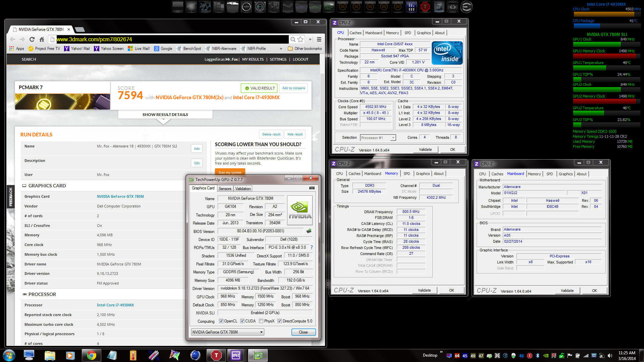Expand the Desktop toolbar chevron on taskbar
Image resolution: width=644 pixels, height=362 pixels.
441,352
